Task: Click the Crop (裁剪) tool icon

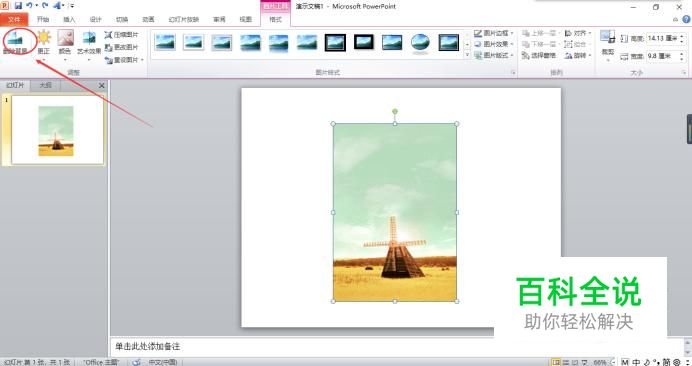Action: [x=608, y=38]
